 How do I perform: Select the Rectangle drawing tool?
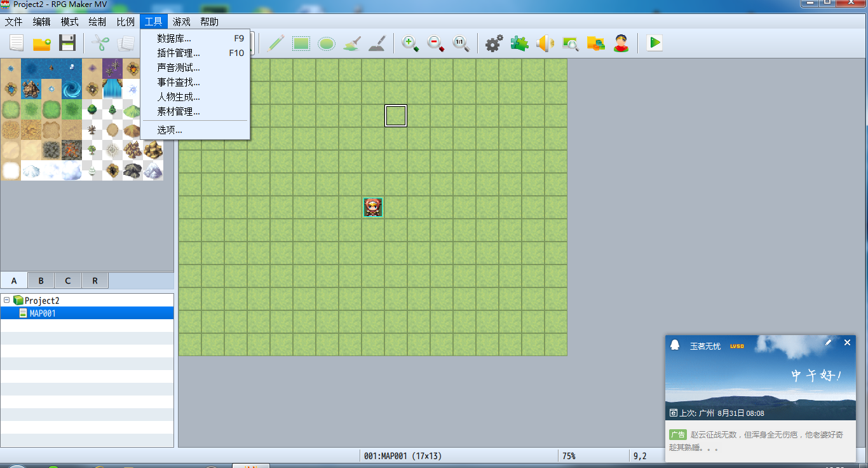tap(301, 43)
